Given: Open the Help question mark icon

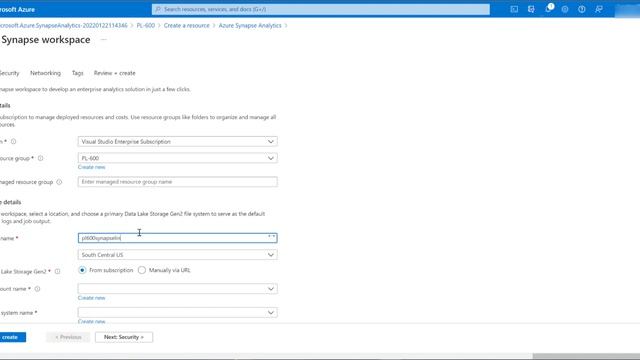Looking at the screenshot, I should [582, 9].
